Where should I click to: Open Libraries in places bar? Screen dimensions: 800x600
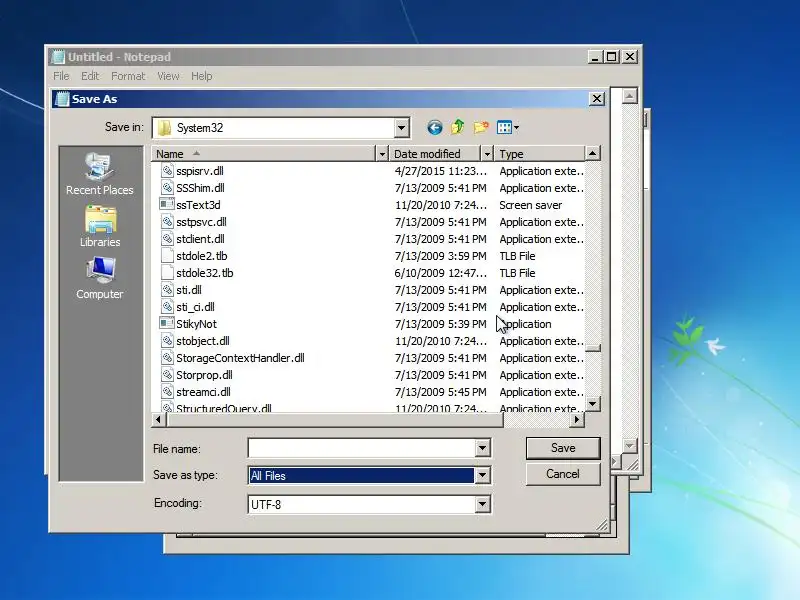pyautogui.click(x=100, y=227)
